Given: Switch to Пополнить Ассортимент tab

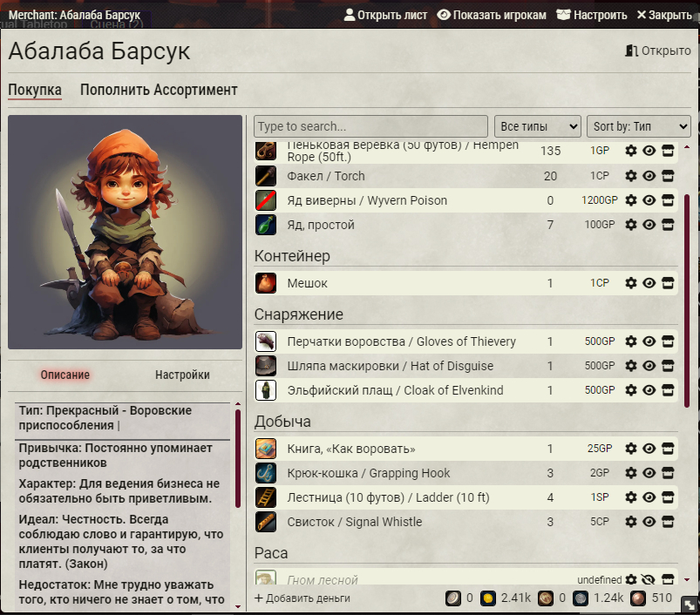Looking at the screenshot, I should (159, 90).
